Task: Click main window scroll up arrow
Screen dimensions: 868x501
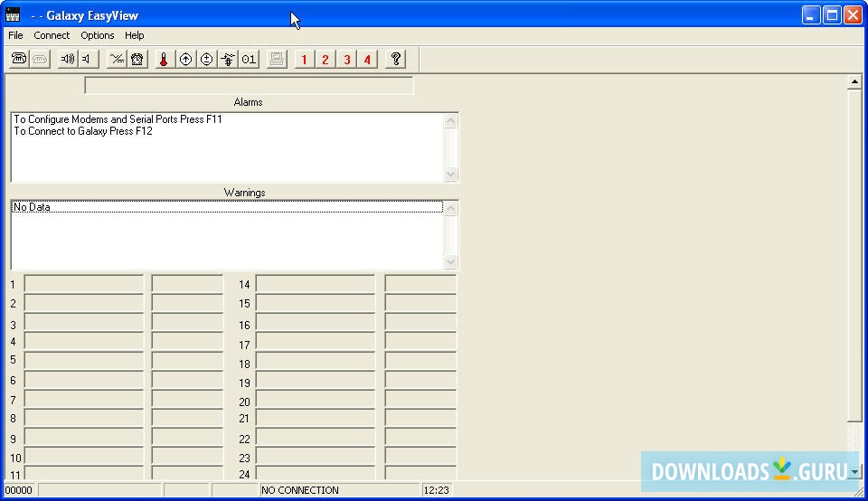Action: [854, 82]
